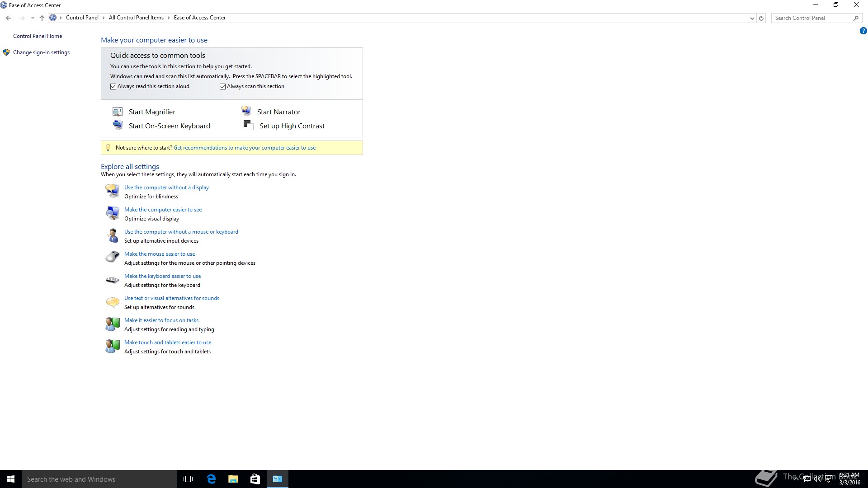The image size is (868, 488).
Task: Click the mouse icon beside mouse settings
Action: click(112, 257)
